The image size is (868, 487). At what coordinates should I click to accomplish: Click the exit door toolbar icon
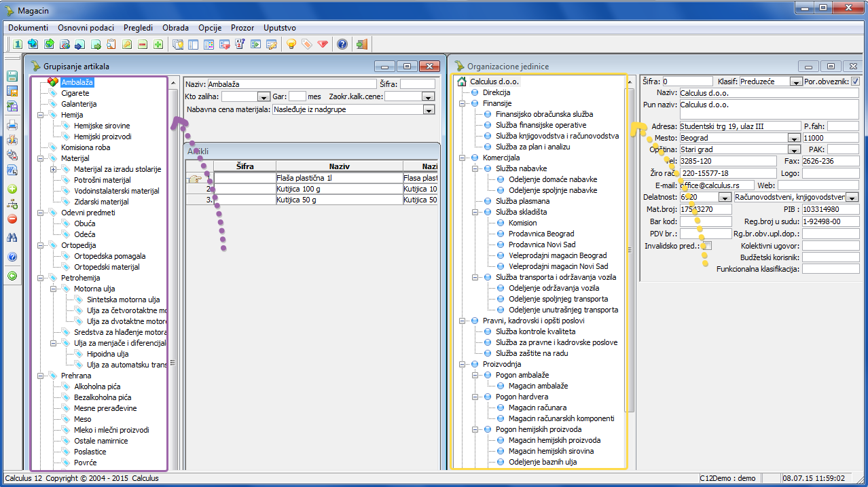click(x=362, y=44)
